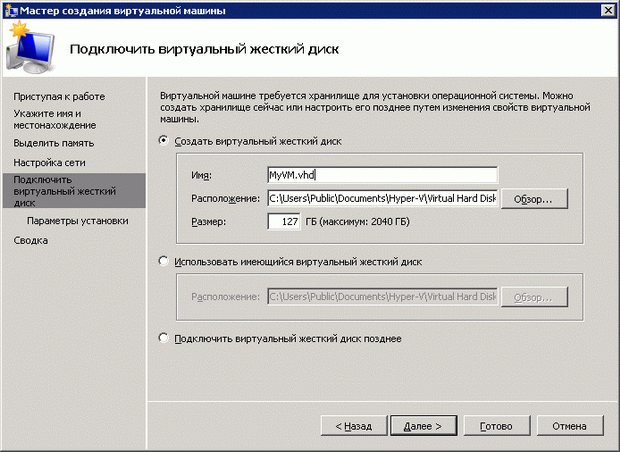Screen dimensions: 620x452
Task: Switch to 'Выделить память' step
Action: pos(54,143)
